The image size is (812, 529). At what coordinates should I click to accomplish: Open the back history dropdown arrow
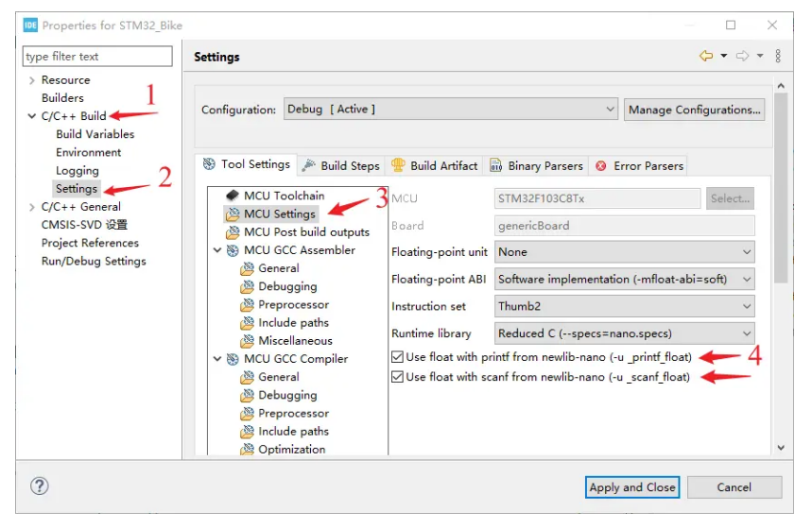click(x=723, y=56)
